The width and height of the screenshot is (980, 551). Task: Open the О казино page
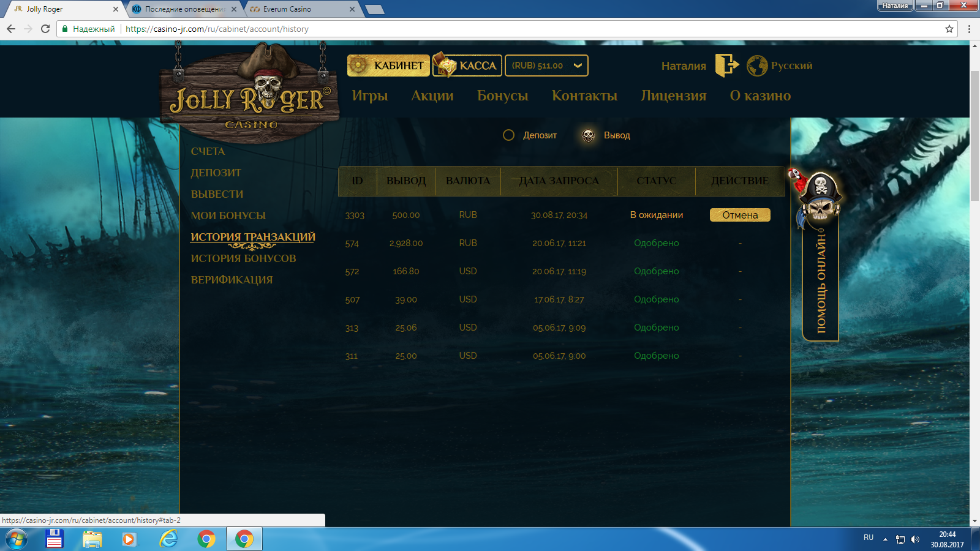(x=760, y=96)
